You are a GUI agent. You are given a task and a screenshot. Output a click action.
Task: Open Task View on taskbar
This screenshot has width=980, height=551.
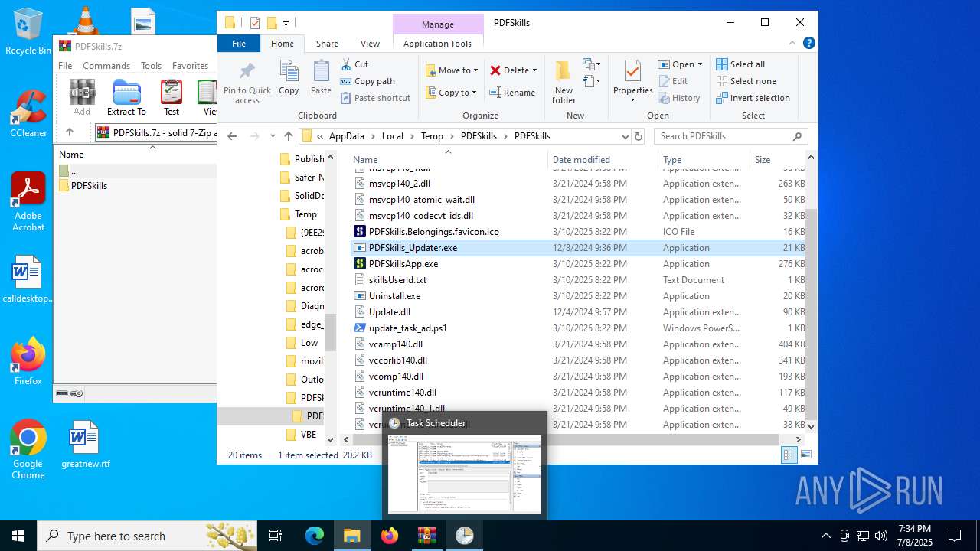click(x=276, y=536)
